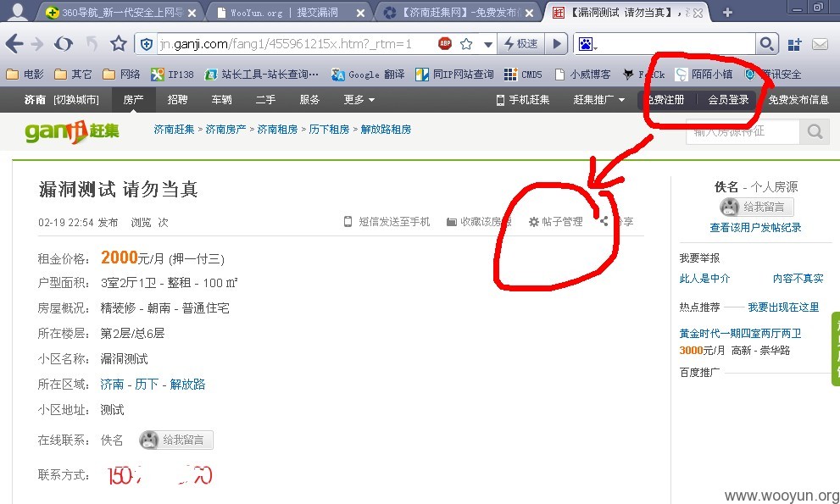Click 短信发送至手机 SMS option

pyautogui.click(x=387, y=222)
